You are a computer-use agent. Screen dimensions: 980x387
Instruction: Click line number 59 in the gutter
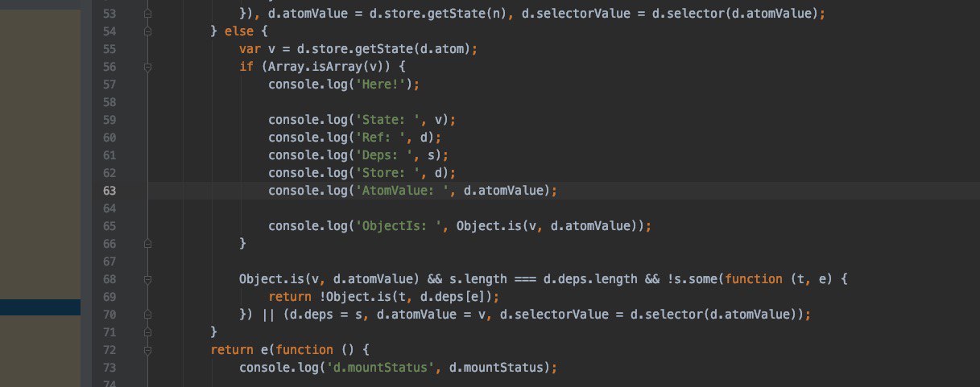click(110, 120)
